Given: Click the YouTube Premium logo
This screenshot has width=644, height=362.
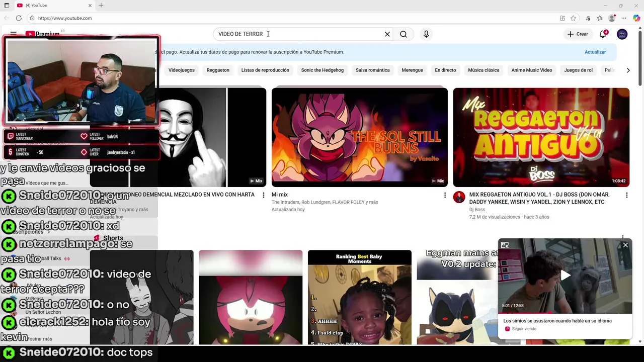Looking at the screenshot, I should [43, 34].
